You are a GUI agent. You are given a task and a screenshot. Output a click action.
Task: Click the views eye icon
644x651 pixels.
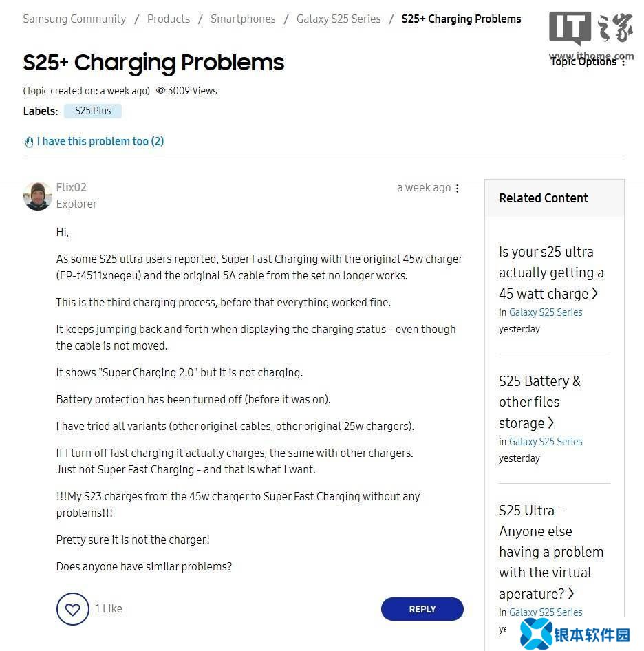[x=160, y=90]
